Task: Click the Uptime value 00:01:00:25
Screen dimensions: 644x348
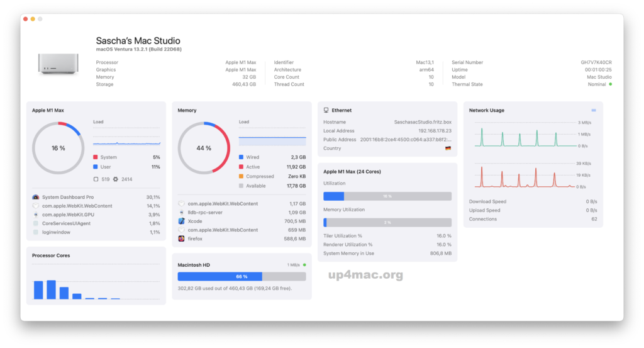Action: (598, 70)
